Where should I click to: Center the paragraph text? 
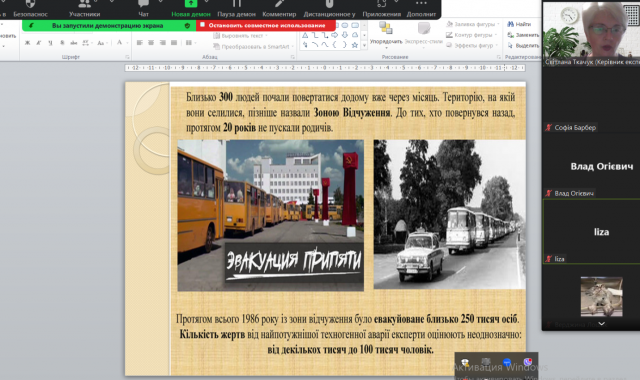pos(151,42)
